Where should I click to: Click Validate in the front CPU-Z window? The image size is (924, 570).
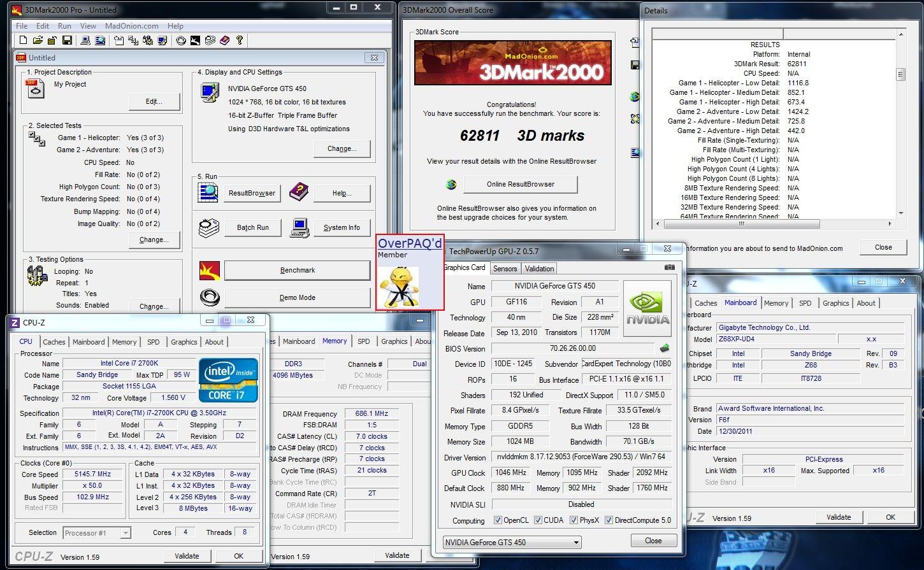[x=187, y=556]
